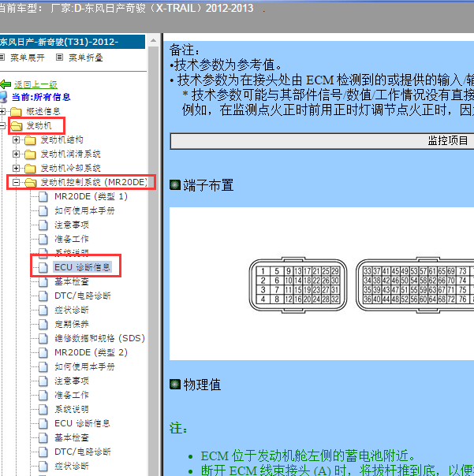Click page icon for 维修数据和规格 (SDS)
This screenshot has width=474, height=476.
(43, 339)
